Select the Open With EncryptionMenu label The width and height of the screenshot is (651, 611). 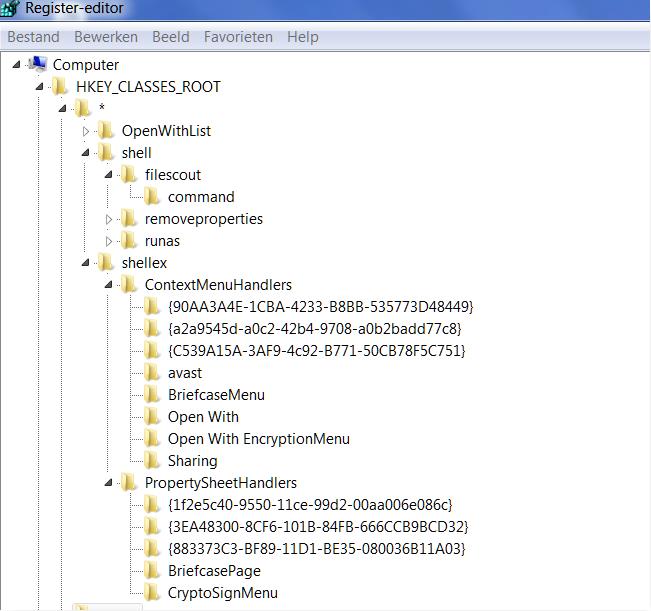pos(259,439)
